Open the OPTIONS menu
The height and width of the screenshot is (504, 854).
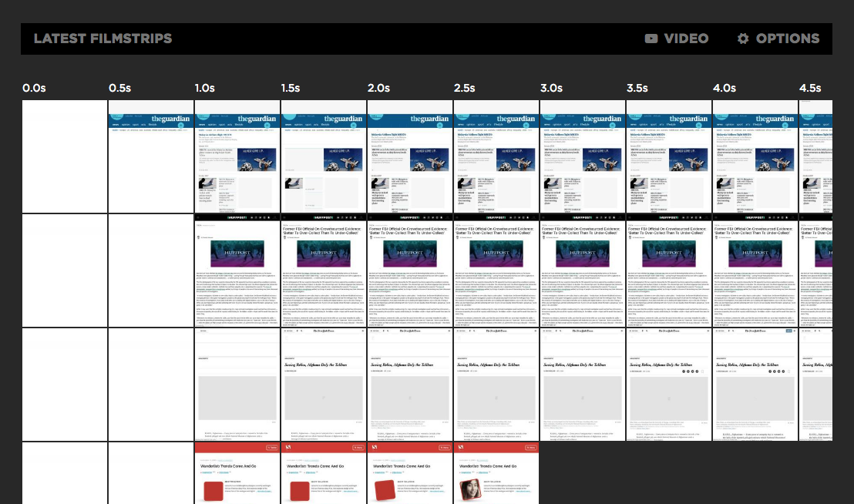point(778,39)
